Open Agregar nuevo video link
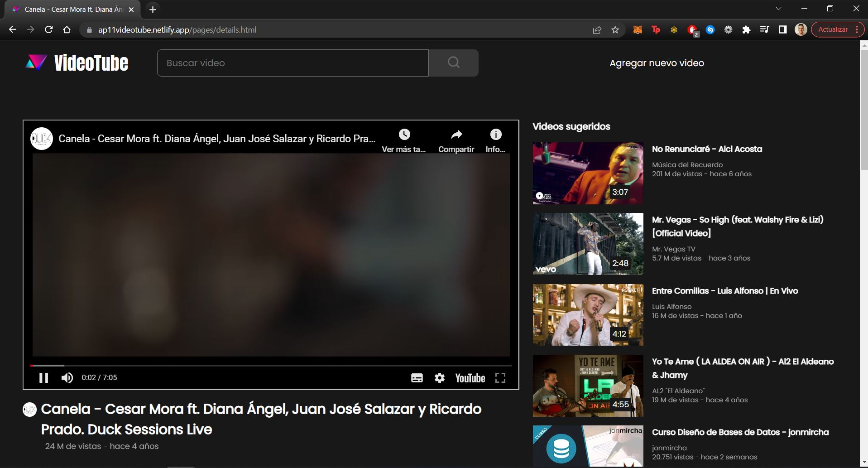Image resolution: width=868 pixels, height=468 pixels. 657,63
